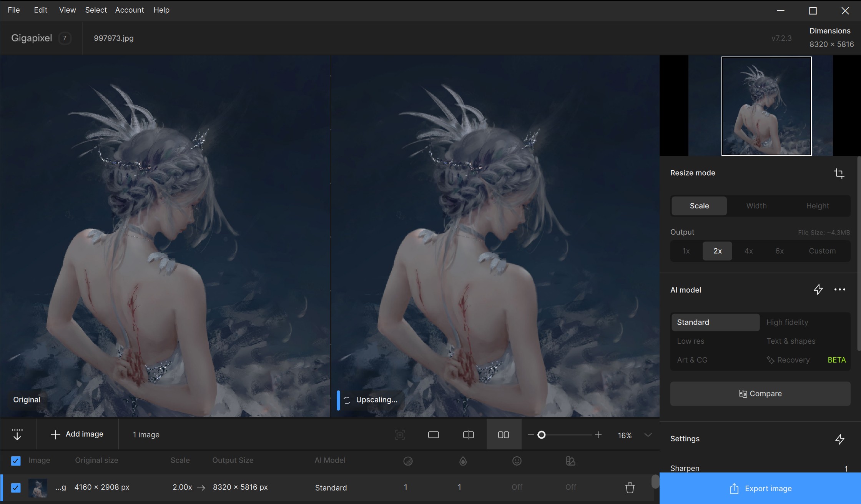Expand the zoom percentage dropdown

tap(647, 434)
